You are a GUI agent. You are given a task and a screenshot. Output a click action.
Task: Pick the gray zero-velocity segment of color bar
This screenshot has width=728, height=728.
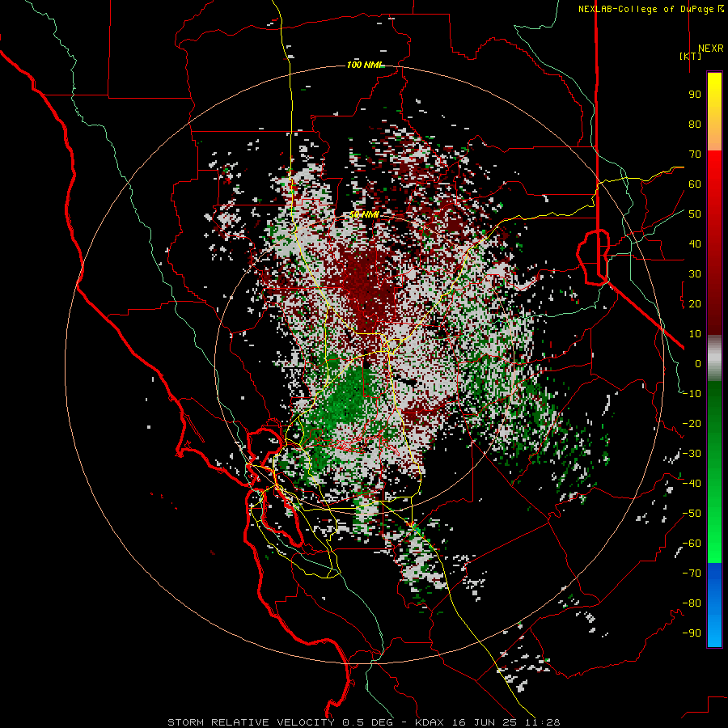714,360
